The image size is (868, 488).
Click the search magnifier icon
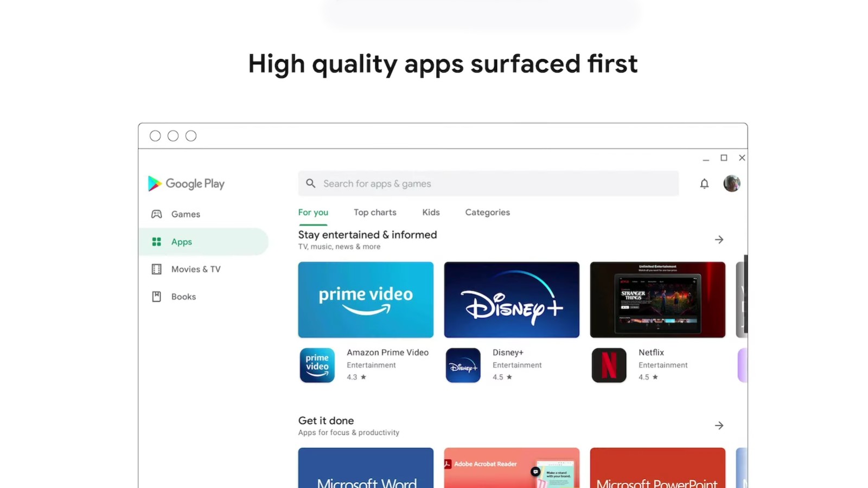(310, 184)
